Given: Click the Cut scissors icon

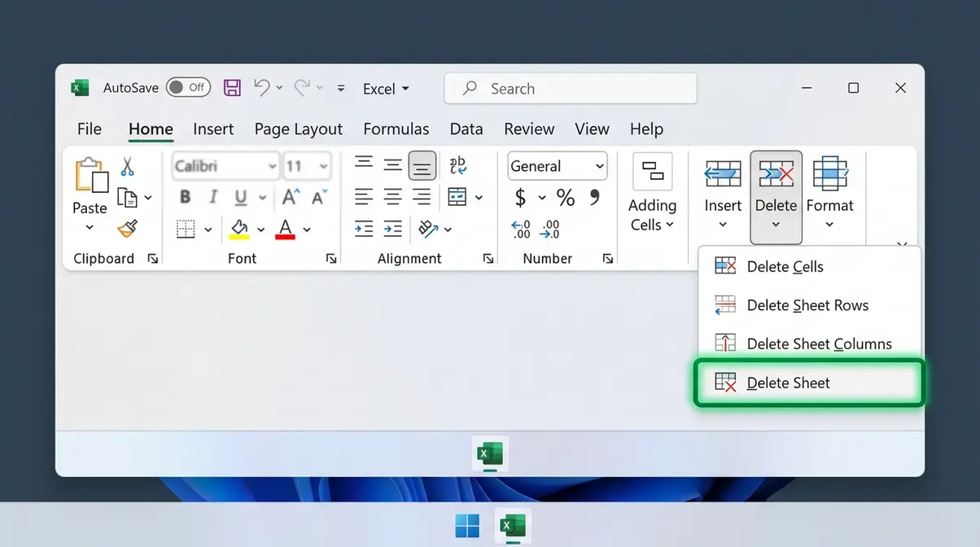Looking at the screenshot, I should (x=127, y=167).
